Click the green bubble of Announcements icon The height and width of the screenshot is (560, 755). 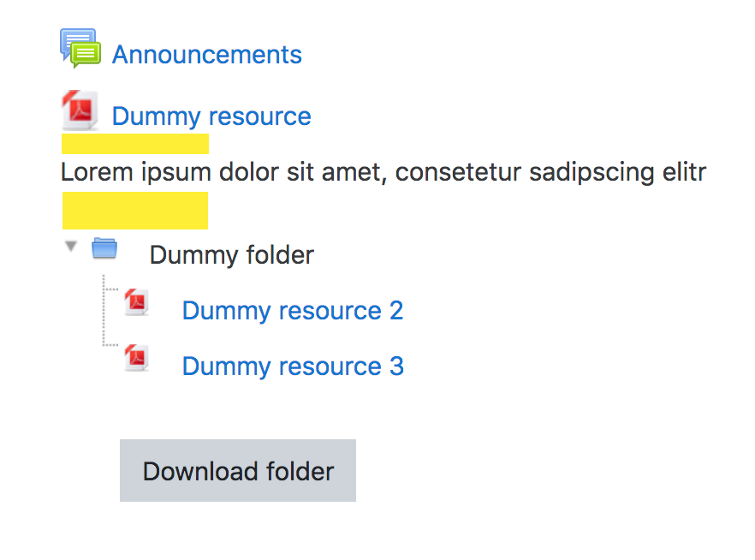click(x=86, y=55)
